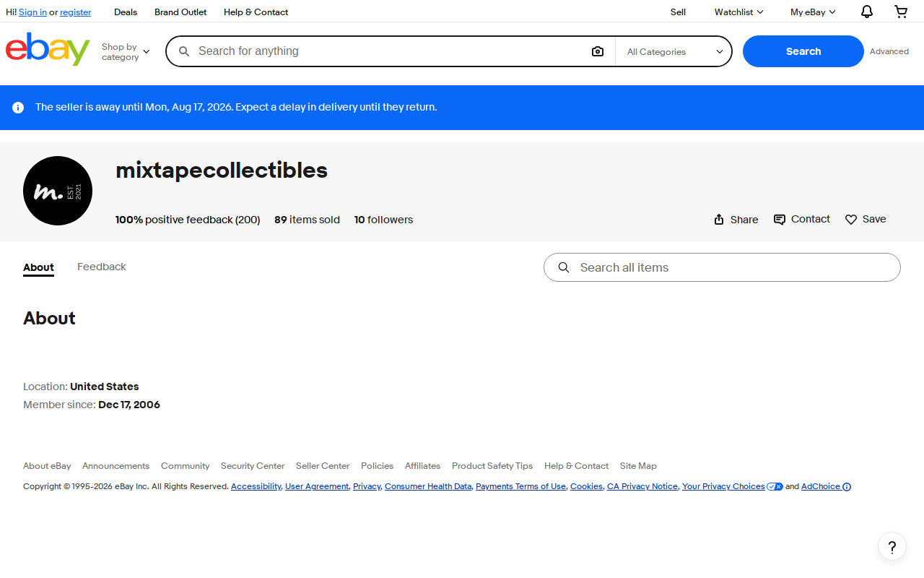The image size is (924, 578).
Task: Click the eBay logo
Action: click(48, 49)
